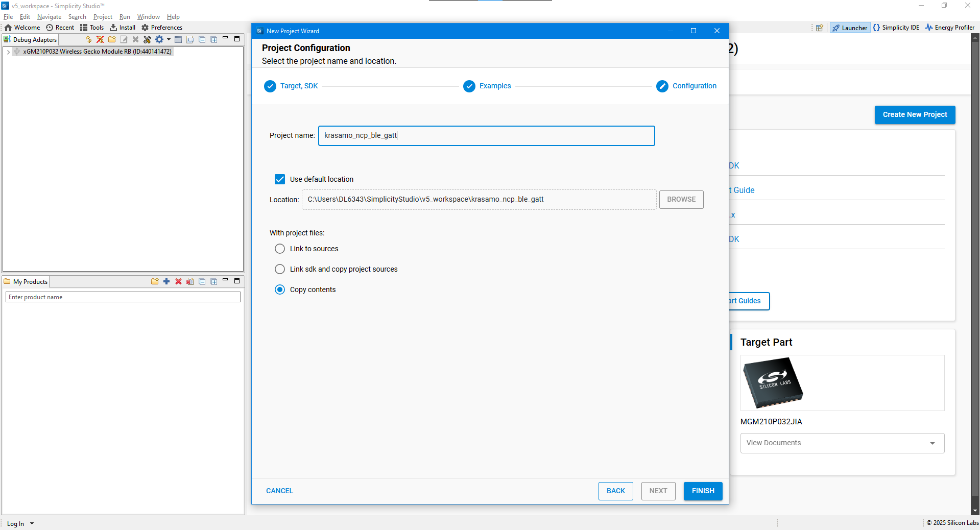Create a new adapter group folder
Image resolution: width=980 pixels, height=530 pixels.
click(112, 39)
